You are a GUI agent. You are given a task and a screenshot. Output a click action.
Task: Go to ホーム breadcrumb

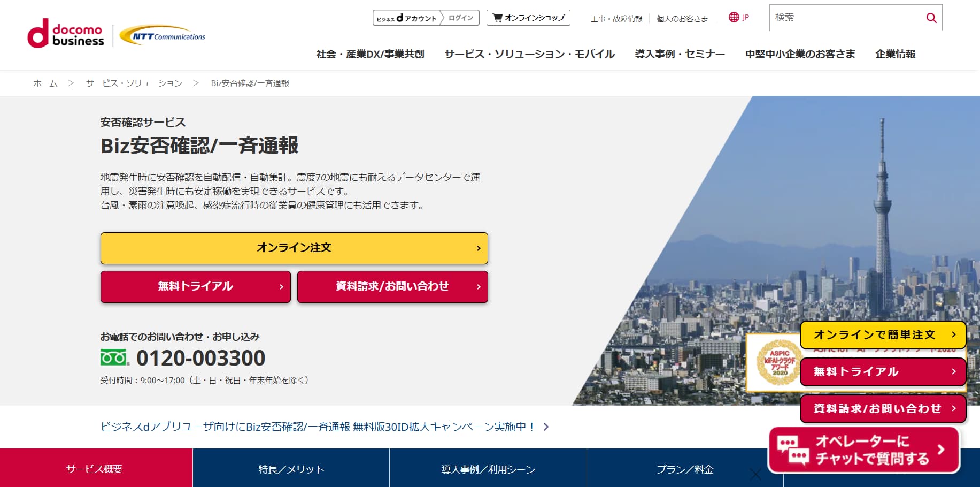coord(45,83)
